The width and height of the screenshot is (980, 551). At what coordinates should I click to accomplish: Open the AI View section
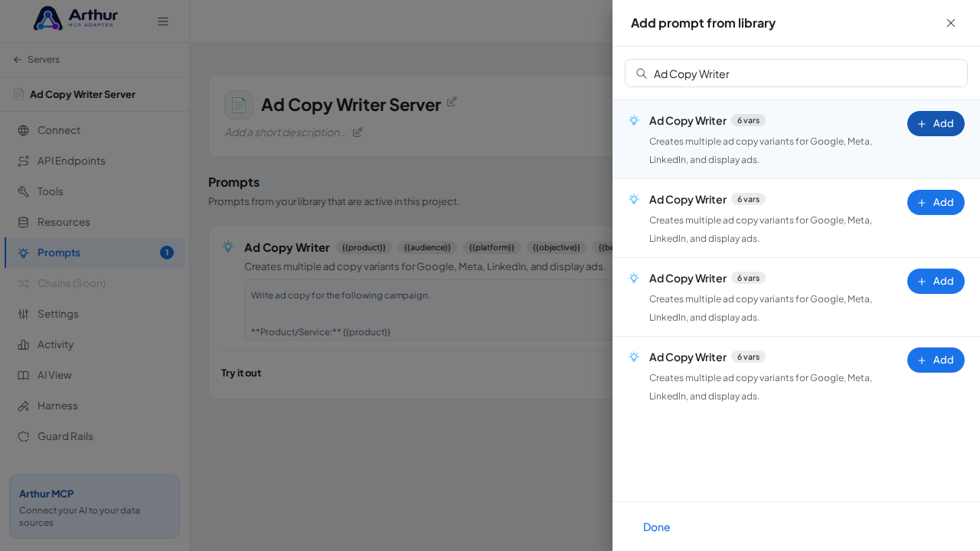(x=94, y=375)
